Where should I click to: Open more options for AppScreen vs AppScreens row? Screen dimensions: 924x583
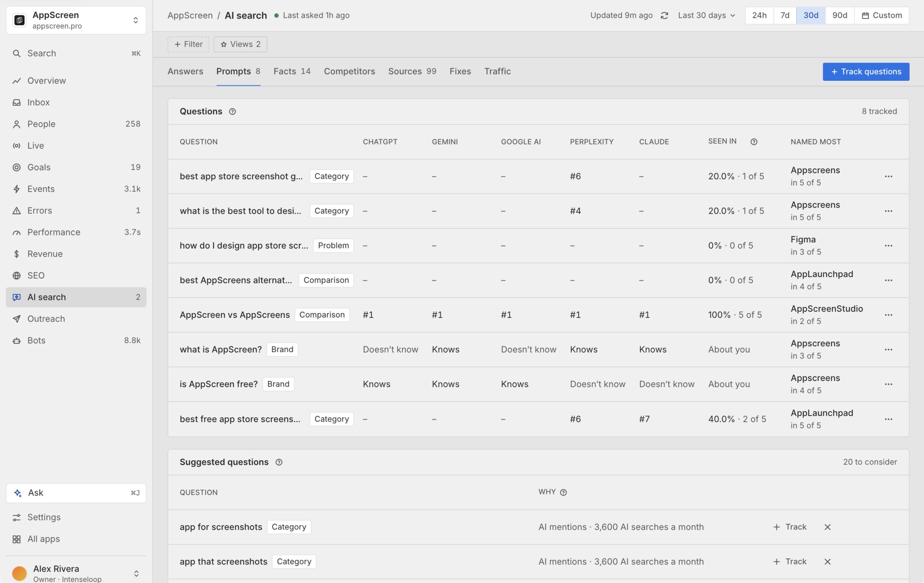(889, 315)
